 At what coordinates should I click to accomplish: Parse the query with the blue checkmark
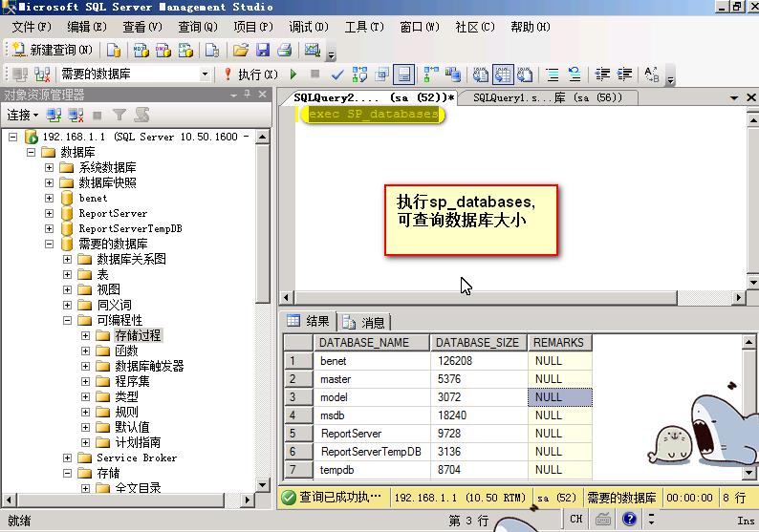tap(337, 74)
